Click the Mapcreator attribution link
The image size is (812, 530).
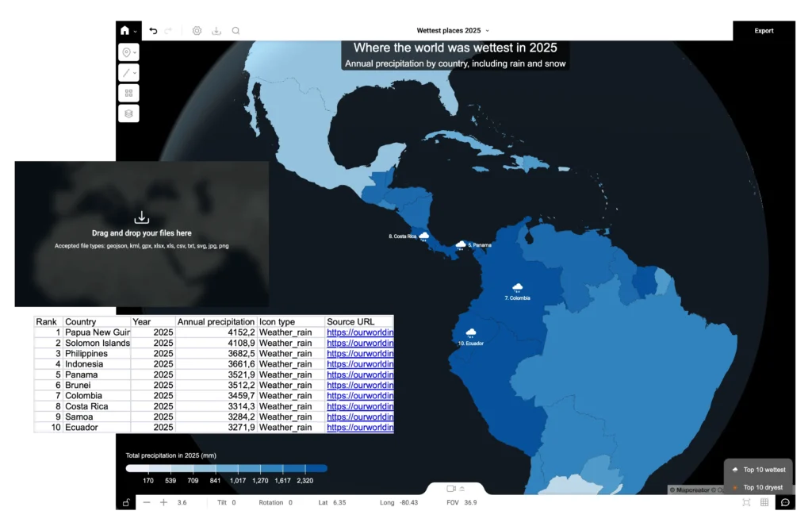pyautogui.click(x=689, y=490)
